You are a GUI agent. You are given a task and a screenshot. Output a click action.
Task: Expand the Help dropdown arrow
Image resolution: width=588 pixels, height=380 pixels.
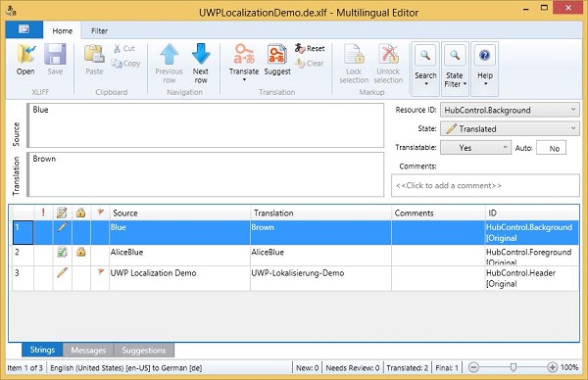tap(485, 83)
